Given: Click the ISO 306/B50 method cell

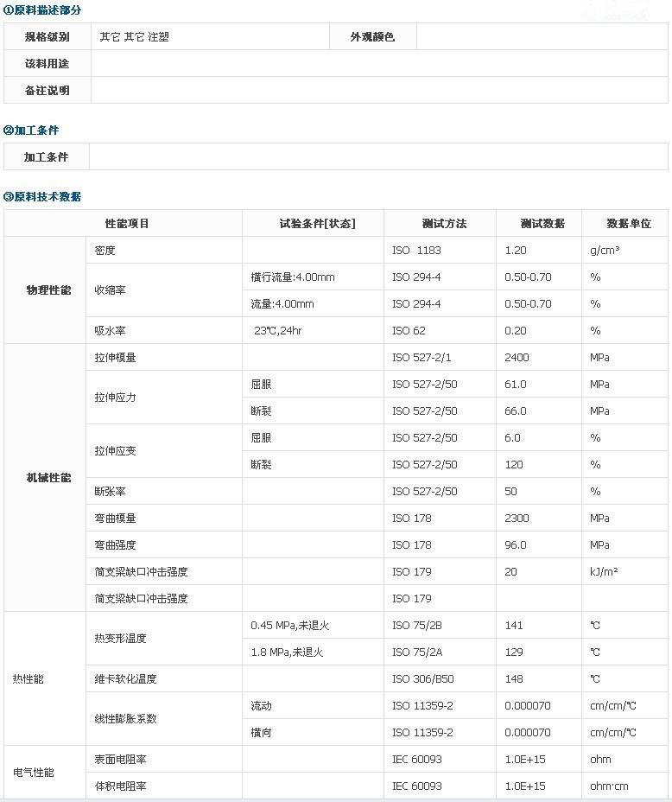Looking at the screenshot, I should [x=423, y=679].
